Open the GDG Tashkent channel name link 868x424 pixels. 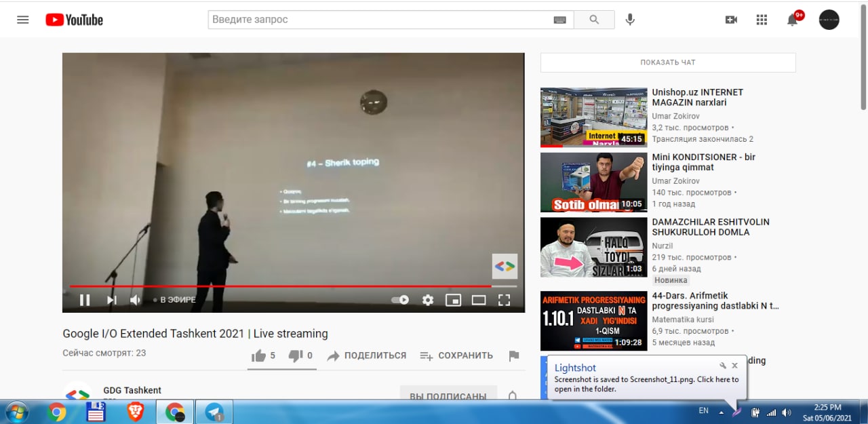coord(132,390)
